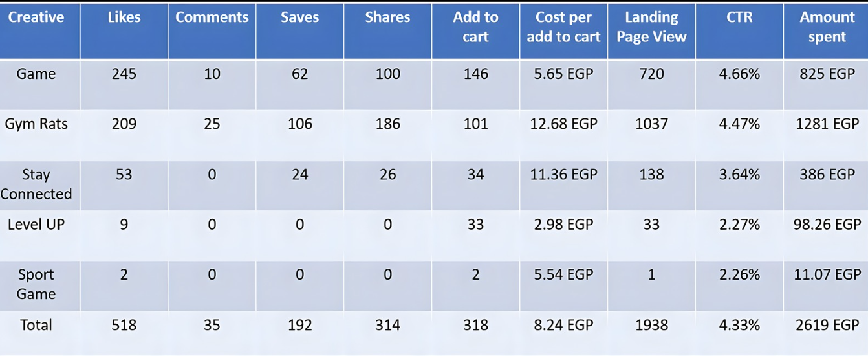Image resolution: width=868 pixels, height=356 pixels.
Task: Click the Cost per add to cart header
Action: [563, 27]
